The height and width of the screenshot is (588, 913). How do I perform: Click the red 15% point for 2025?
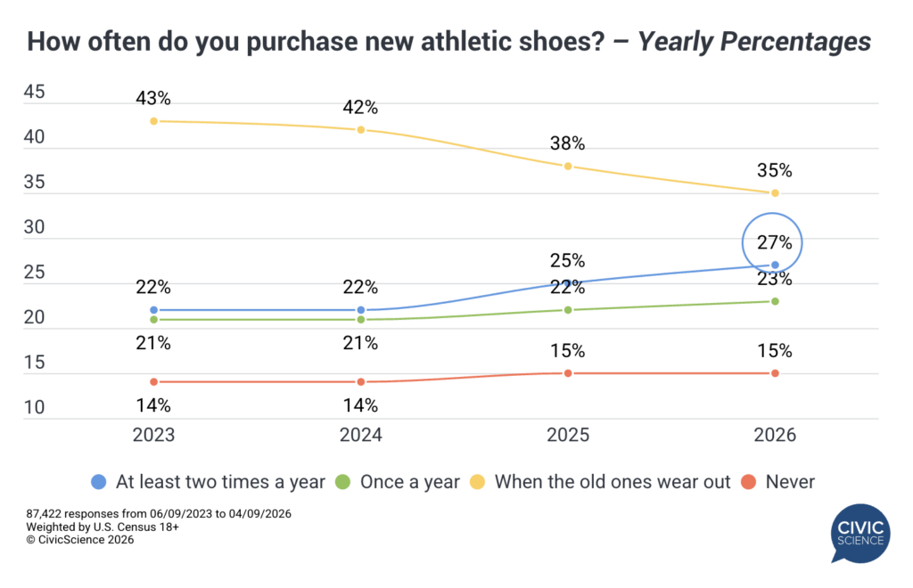click(567, 373)
